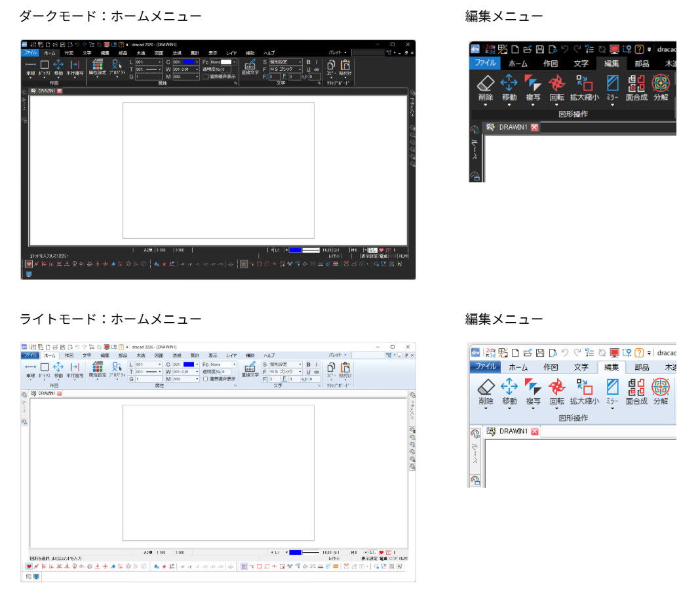The width and height of the screenshot is (700, 600).
Task: Click the undo arrow in dark 編集 screenshot
Action: pos(565,49)
